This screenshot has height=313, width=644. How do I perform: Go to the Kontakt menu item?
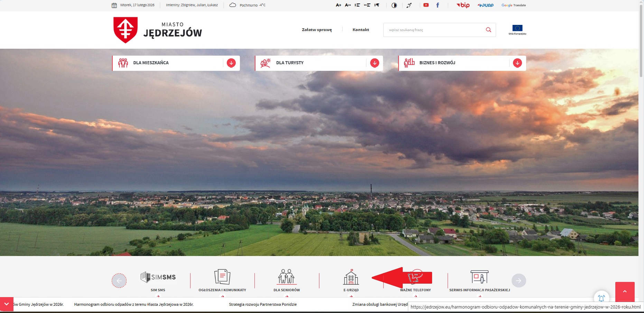(x=361, y=30)
